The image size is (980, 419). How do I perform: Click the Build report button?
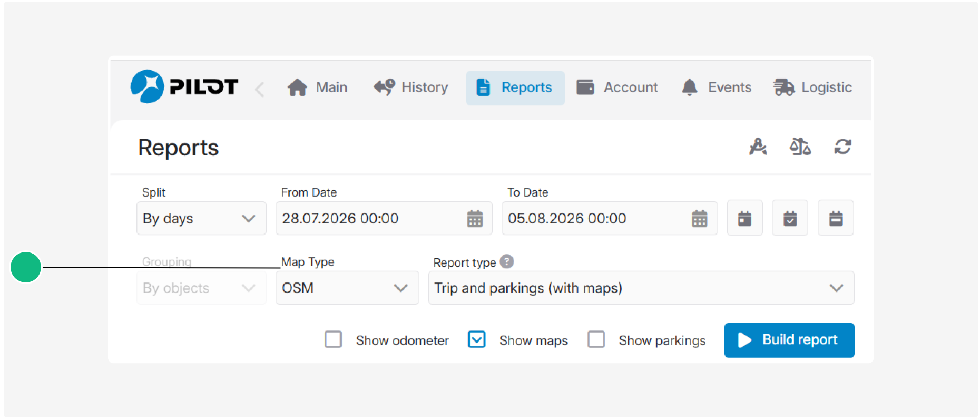(789, 340)
